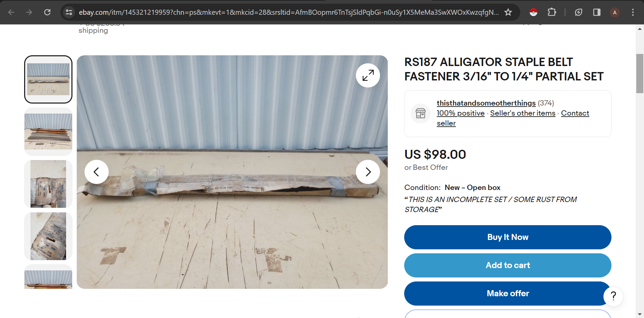This screenshot has height=318, width=644.
Task: Reload the eBay page
Action: [x=47, y=12]
